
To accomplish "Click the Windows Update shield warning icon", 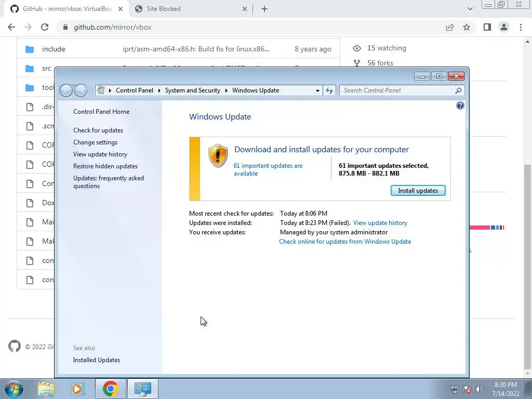I will (x=218, y=156).
